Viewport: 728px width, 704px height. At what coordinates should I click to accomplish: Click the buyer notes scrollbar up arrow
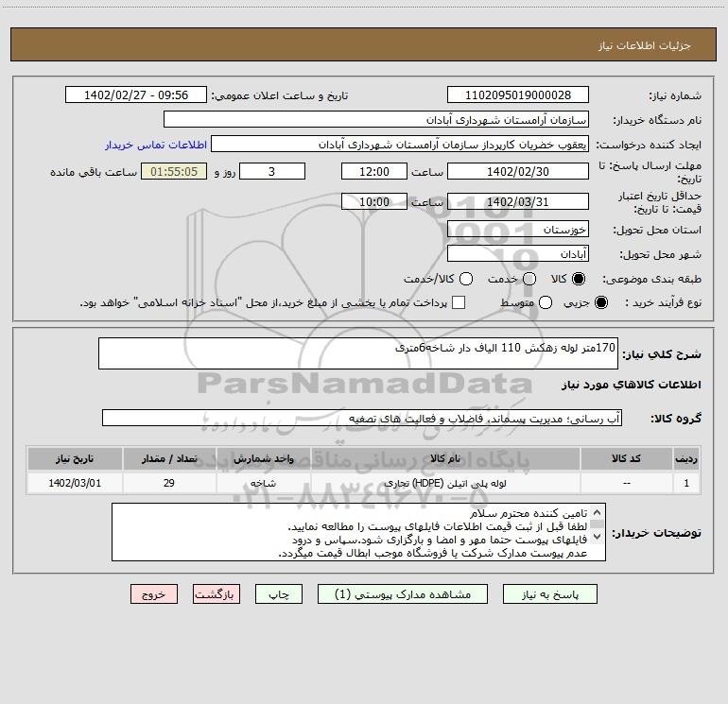click(x=598, y=513)
